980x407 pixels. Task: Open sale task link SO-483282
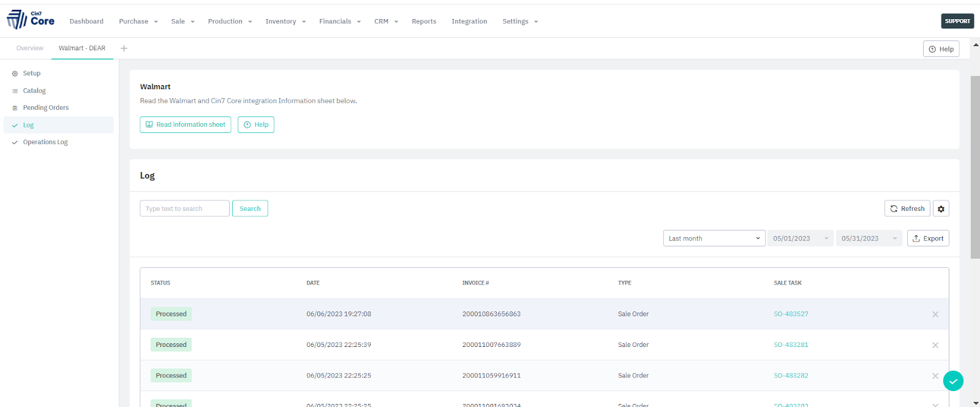point(791,376)
